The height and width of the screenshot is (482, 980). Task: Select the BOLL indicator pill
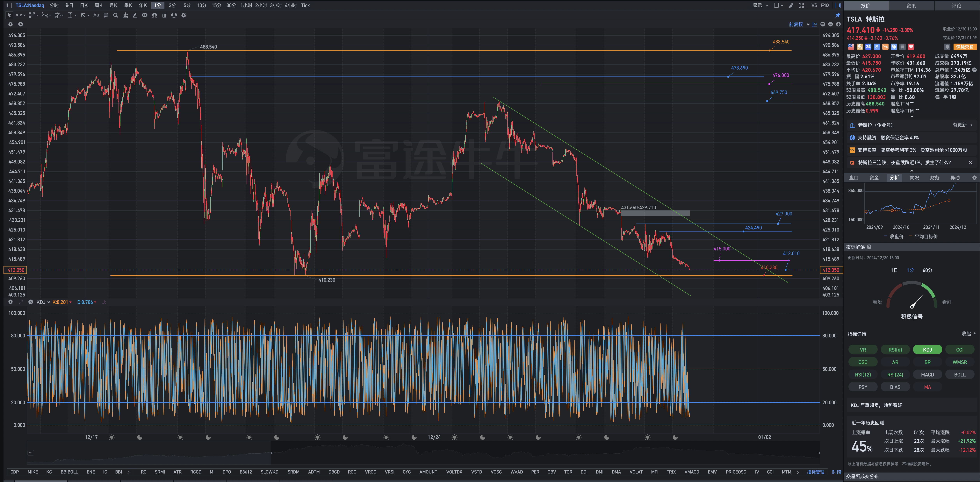pyautogui.click(x=959, y=374)
